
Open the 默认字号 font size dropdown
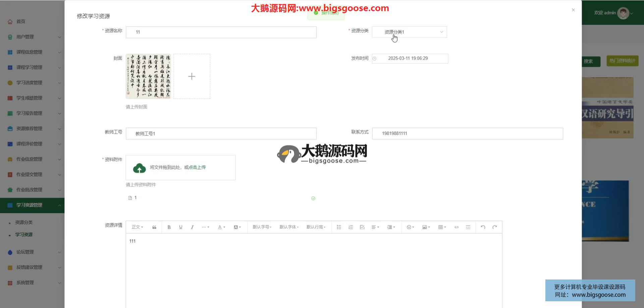pos(262,227)
